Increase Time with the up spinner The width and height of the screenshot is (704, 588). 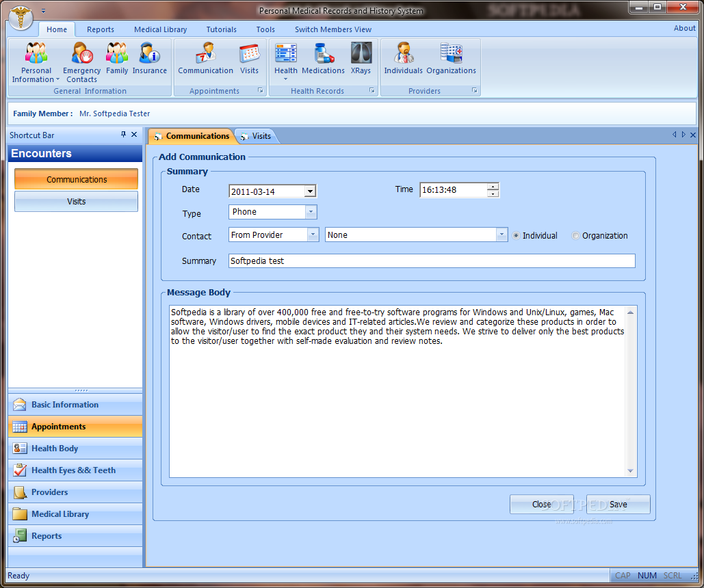coord(493,186)
